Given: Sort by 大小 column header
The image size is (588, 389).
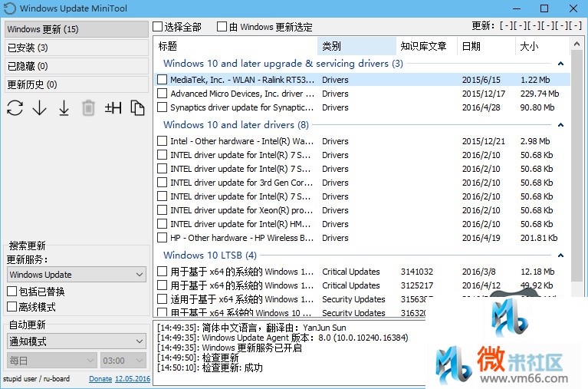Looking at the screenshot, I should click(542, 46).
